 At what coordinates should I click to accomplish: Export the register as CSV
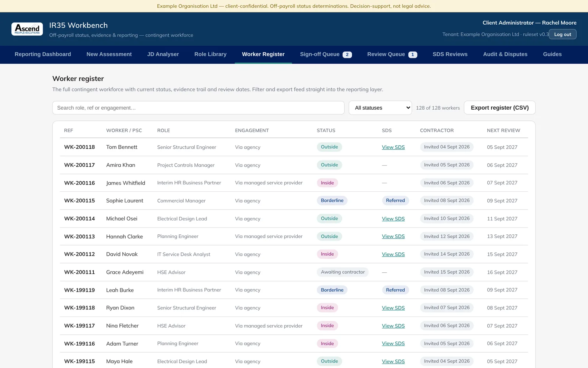pyautogui.click(x=500, y=108)
